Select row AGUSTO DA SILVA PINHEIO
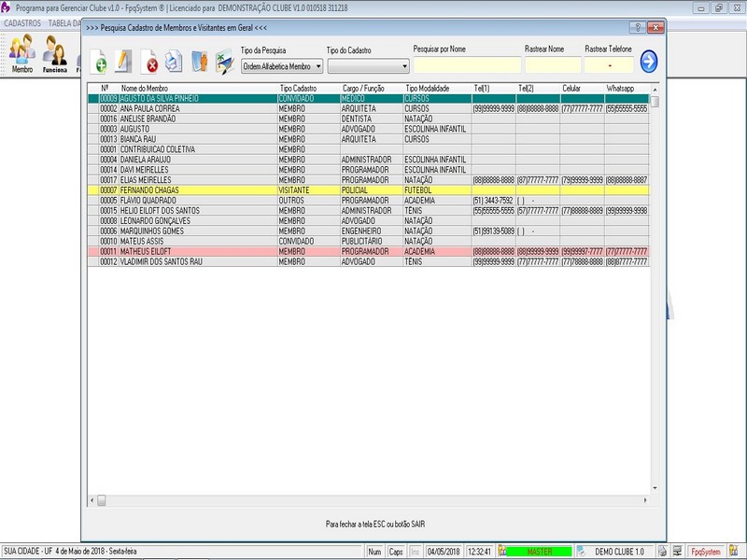This screenshot has height=560, width=747. [x=368, y=99]
